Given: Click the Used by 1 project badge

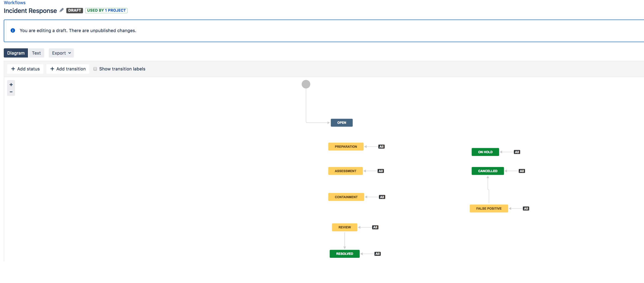Looking at the screenshot, I should [x=106, y=10].
